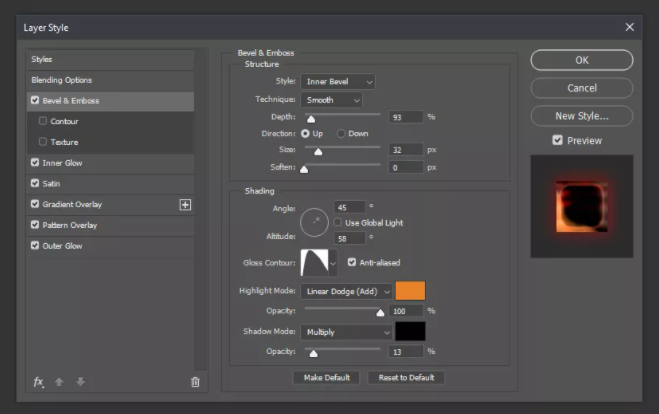Add another Gradient Overlay with plus icon

(x=185, y=205)
